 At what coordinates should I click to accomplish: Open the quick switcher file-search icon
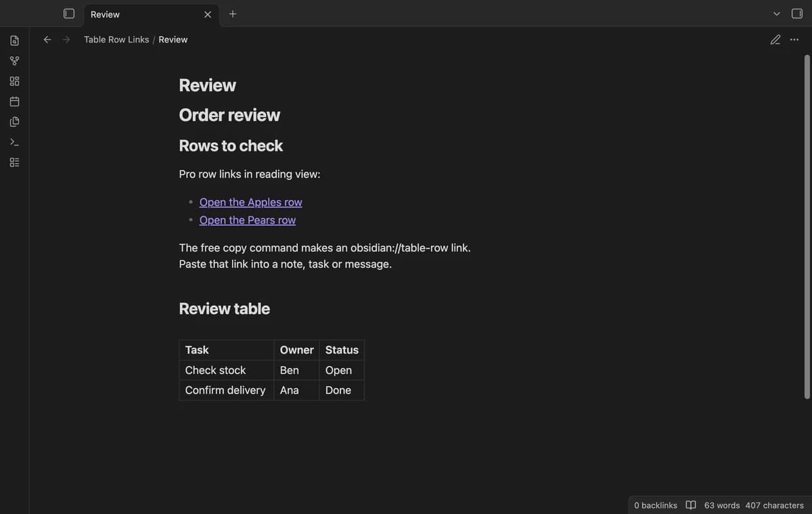click(x=14, y=41)
